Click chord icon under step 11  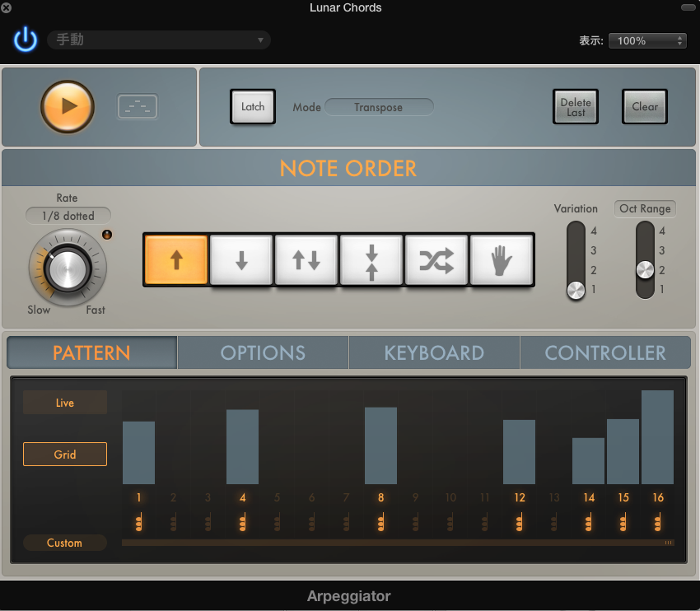tap(485, 522)
